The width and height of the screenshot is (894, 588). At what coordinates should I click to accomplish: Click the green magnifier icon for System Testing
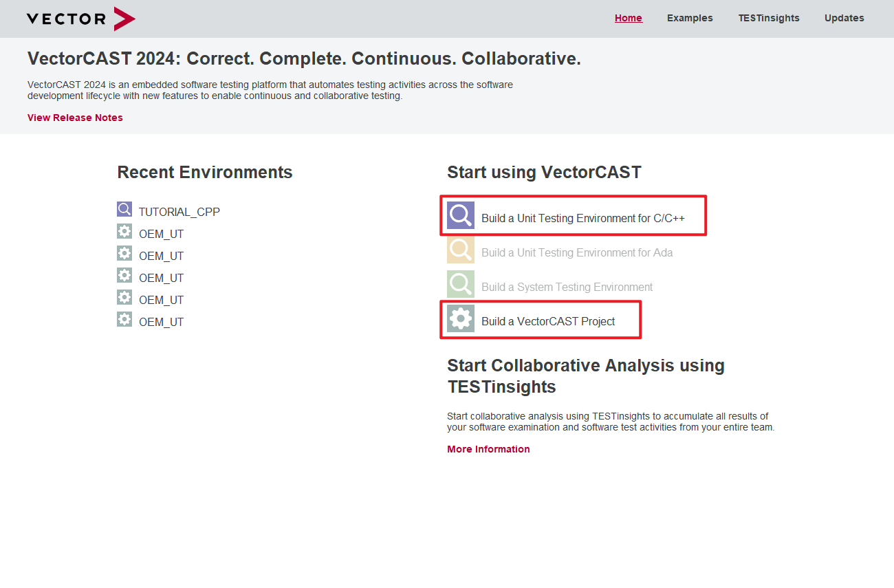tap(461, 284)
